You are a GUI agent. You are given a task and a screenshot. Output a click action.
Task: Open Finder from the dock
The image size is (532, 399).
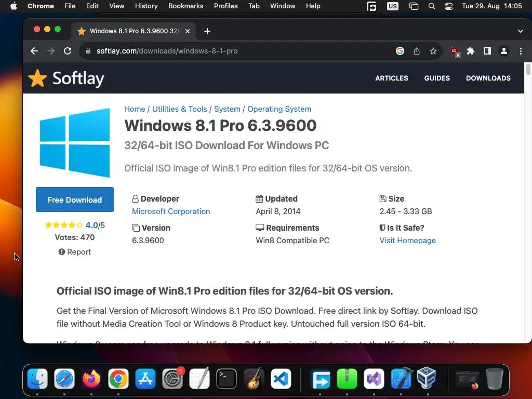pos(37,379)
